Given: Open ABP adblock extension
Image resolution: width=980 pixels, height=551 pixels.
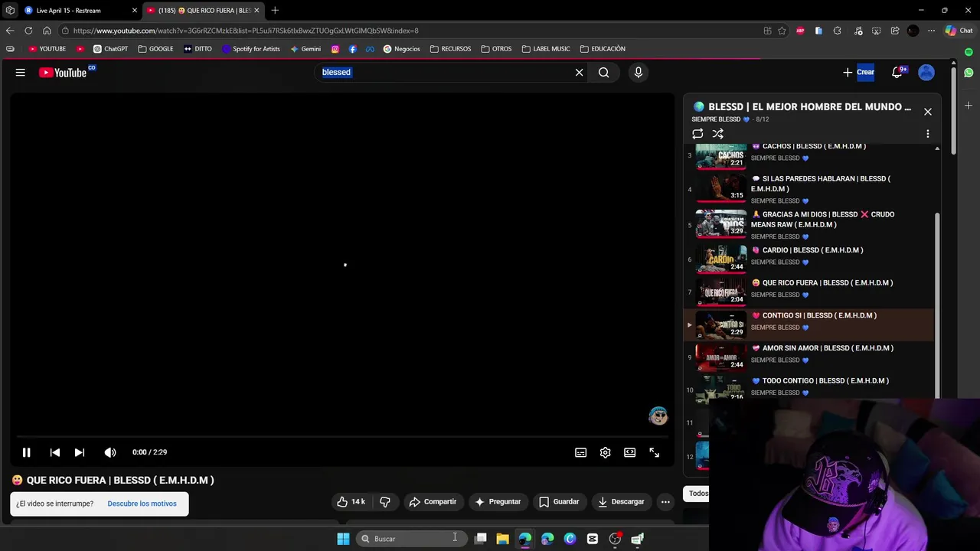Looking at the screenshot, I should [800, 31].
